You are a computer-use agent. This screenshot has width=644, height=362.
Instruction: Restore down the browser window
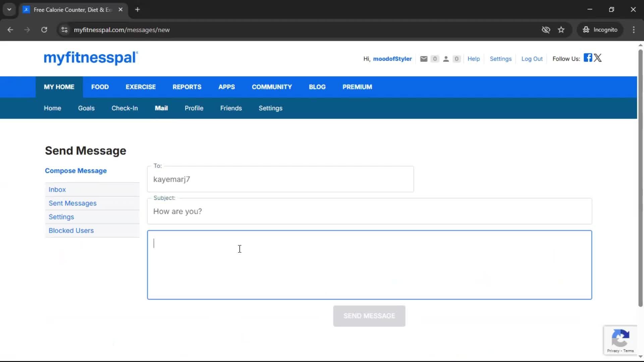click(x=611, y=9)
